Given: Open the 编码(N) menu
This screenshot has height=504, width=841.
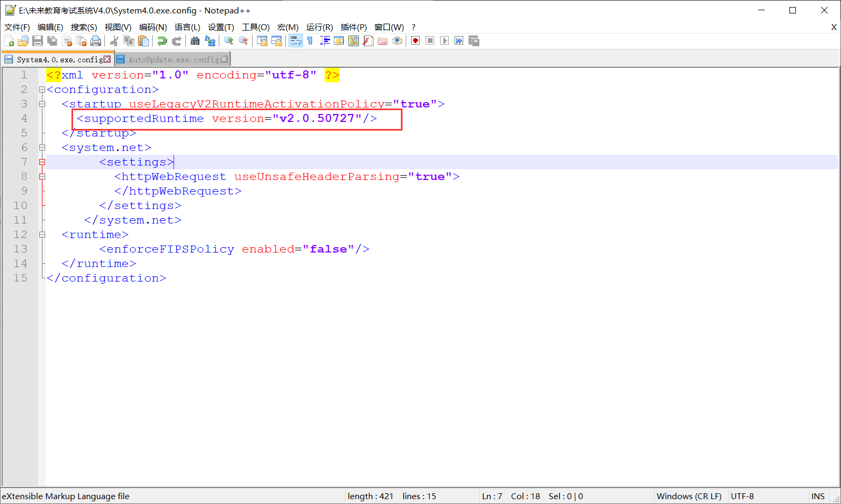Looking at the screenshot, I should (x=153, y=27).
